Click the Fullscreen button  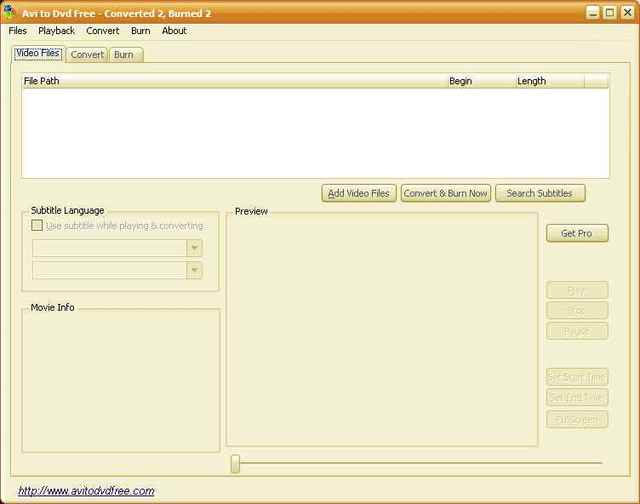pos(577,419)
